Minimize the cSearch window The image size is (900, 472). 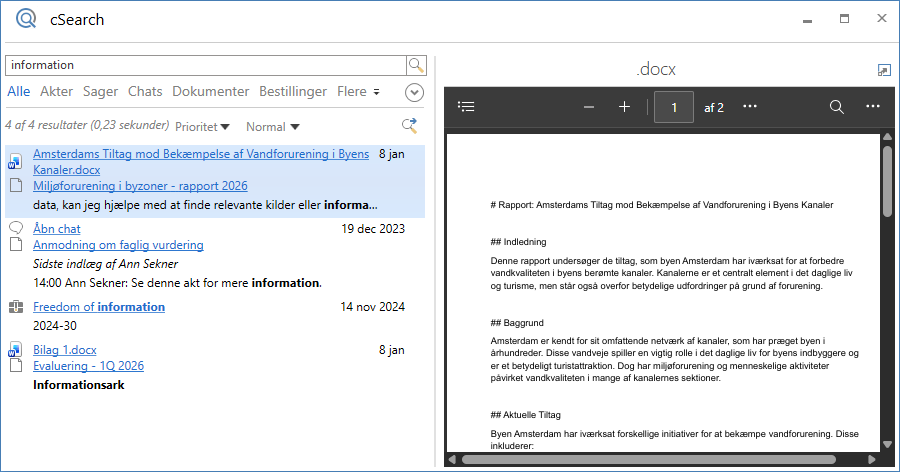(808, 19)
